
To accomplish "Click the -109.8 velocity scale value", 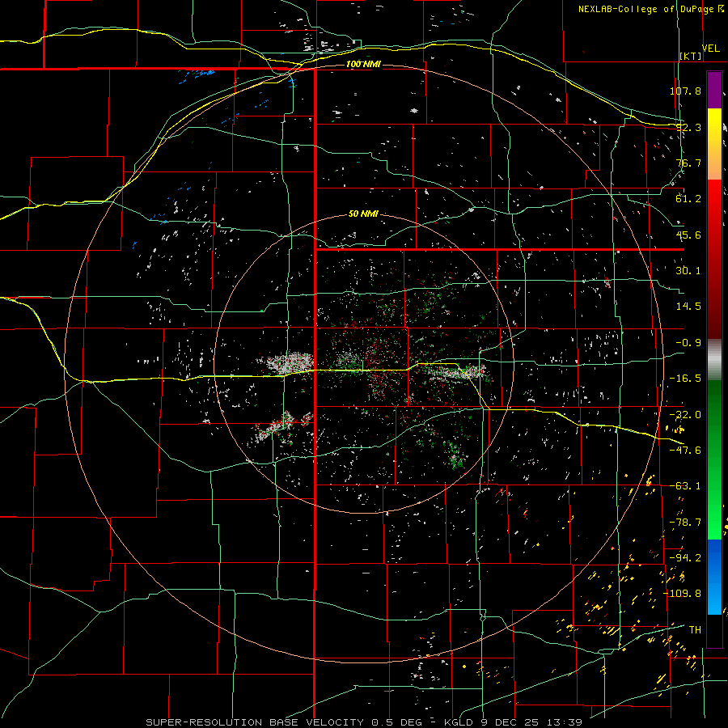I will pos(683,594).
